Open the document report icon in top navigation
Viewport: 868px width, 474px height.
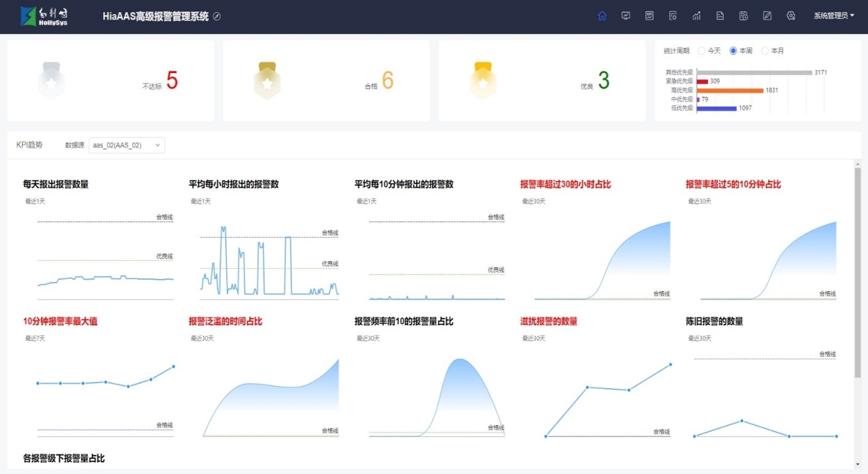pyautogui.click(x=720, y=16)
